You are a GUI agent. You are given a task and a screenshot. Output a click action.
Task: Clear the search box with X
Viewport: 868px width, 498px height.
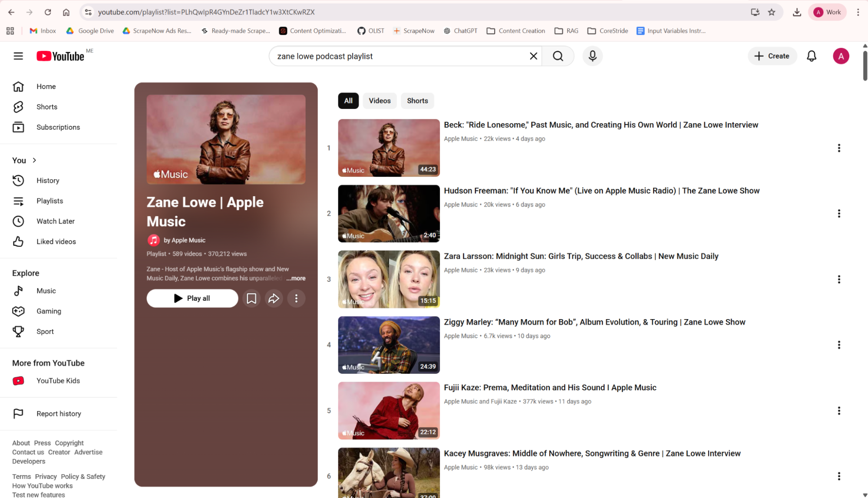click(x=533, y=56)
